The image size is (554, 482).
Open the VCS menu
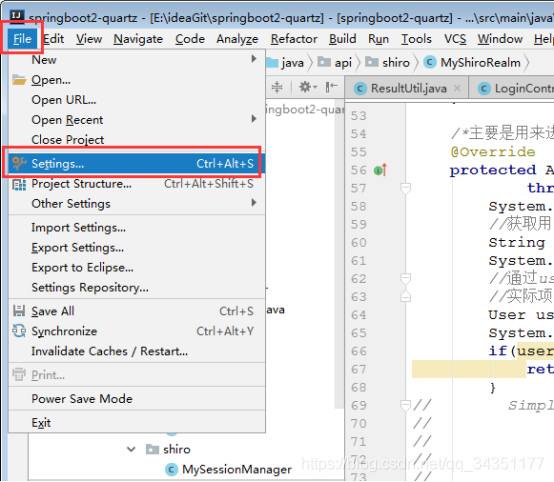click(x=455, y=39)
